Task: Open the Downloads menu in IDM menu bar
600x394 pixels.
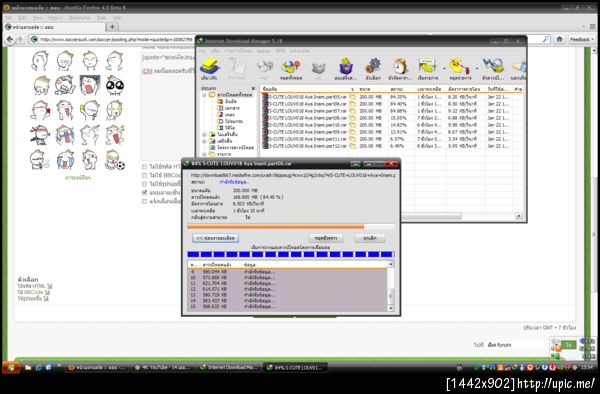Action: click(238, 50)
